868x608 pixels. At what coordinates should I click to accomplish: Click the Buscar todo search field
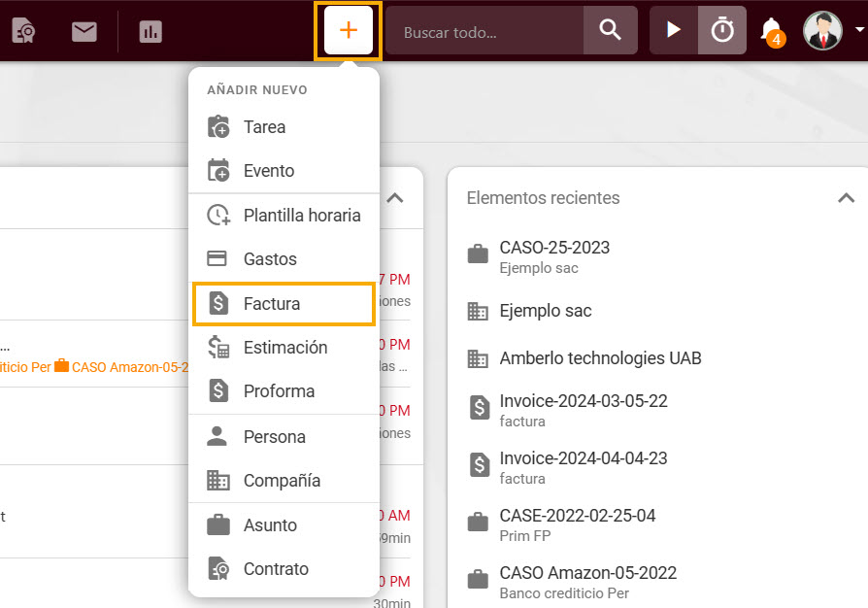point(485,30)
